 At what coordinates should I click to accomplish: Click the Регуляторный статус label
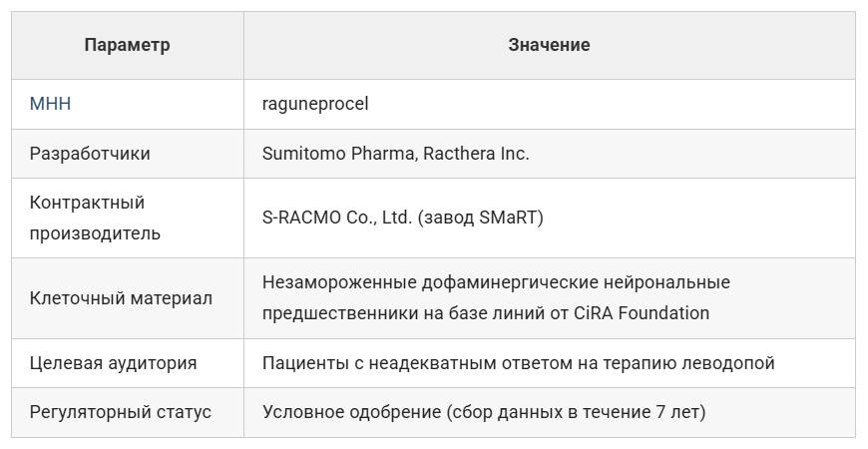(120, 412)
